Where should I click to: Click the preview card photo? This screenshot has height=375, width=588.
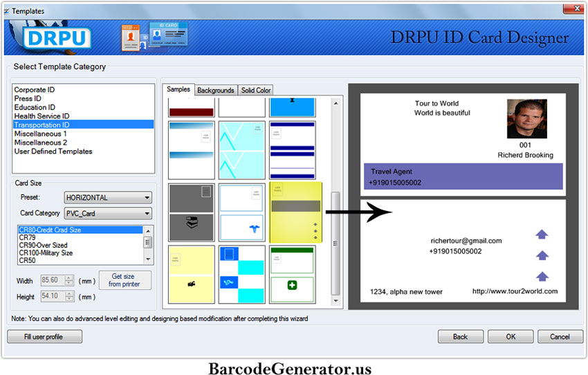point(527,119)
